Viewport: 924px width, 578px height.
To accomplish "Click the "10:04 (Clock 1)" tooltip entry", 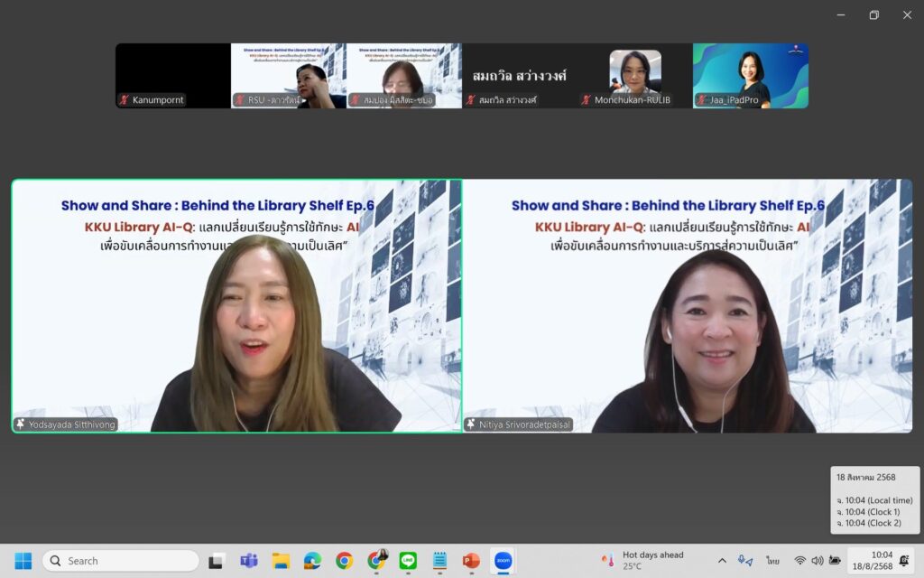I will (868, 512).
